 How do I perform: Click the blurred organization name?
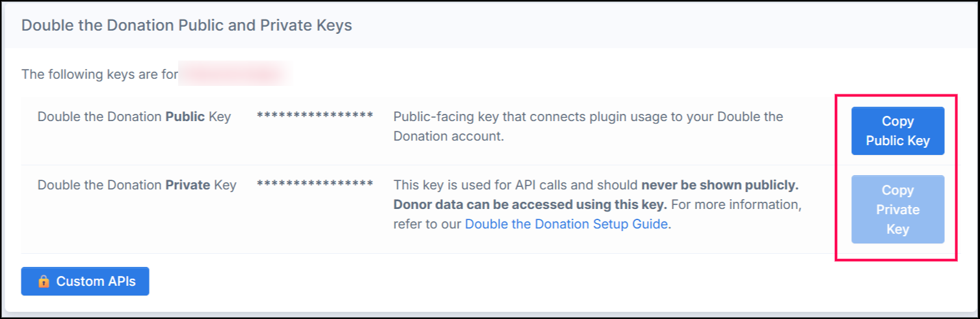point(235,74)
